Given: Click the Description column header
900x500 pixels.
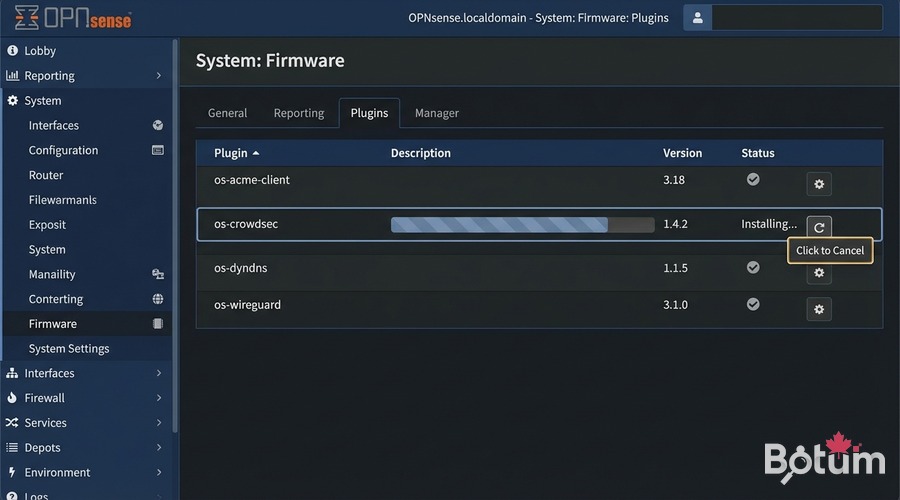Looking at the screenshot, I should [x=421, y=153].
